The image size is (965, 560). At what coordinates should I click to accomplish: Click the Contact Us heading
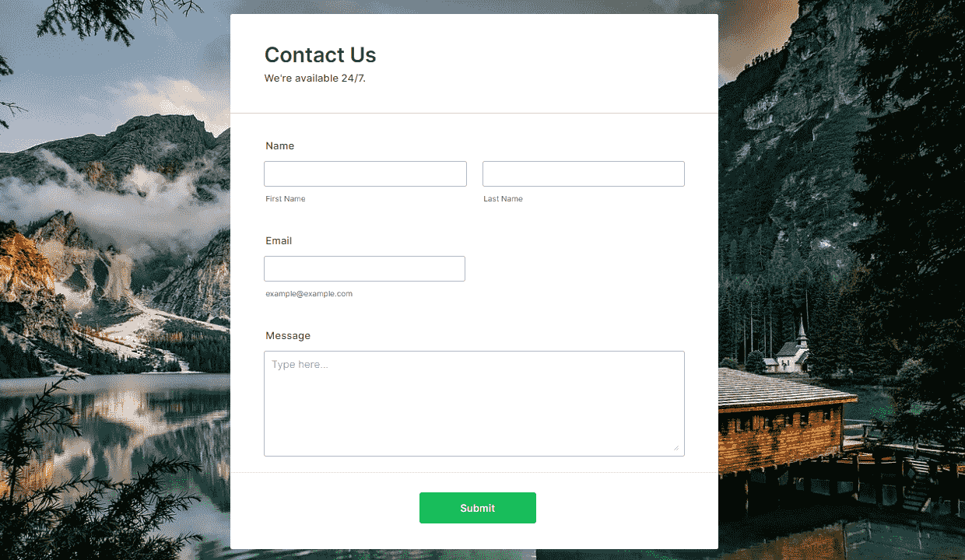point(321,55)
